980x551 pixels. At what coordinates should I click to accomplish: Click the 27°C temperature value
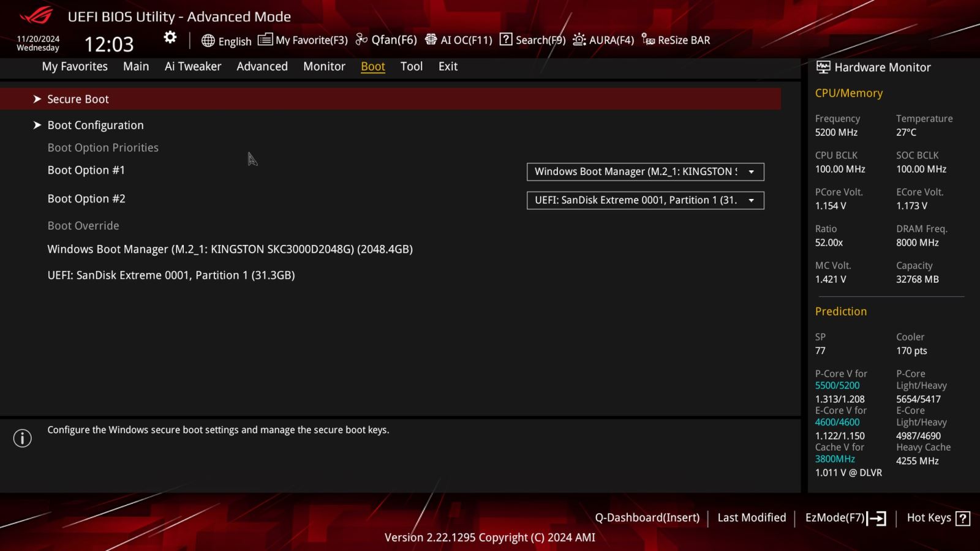tap(907, 132)
